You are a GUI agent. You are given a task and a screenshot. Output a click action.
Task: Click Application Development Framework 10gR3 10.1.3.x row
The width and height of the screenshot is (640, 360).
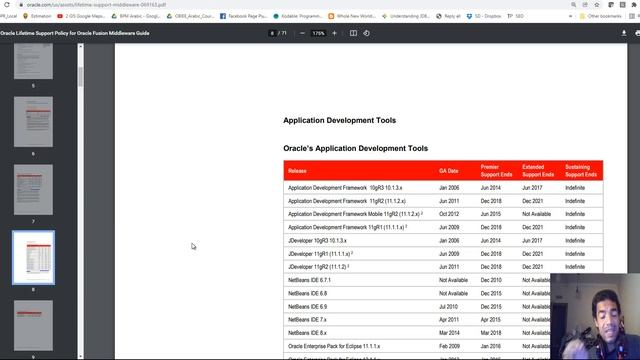click(x=443, y=188)
